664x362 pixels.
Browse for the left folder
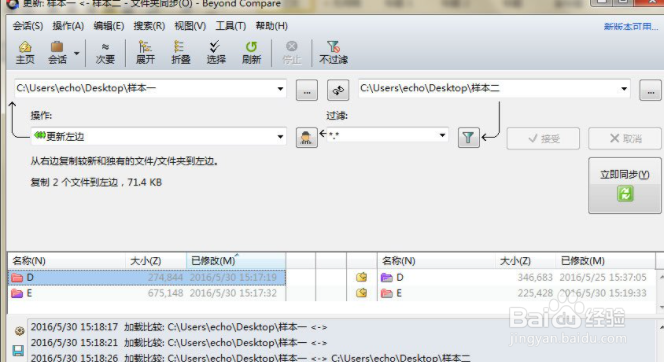(307, 90)
